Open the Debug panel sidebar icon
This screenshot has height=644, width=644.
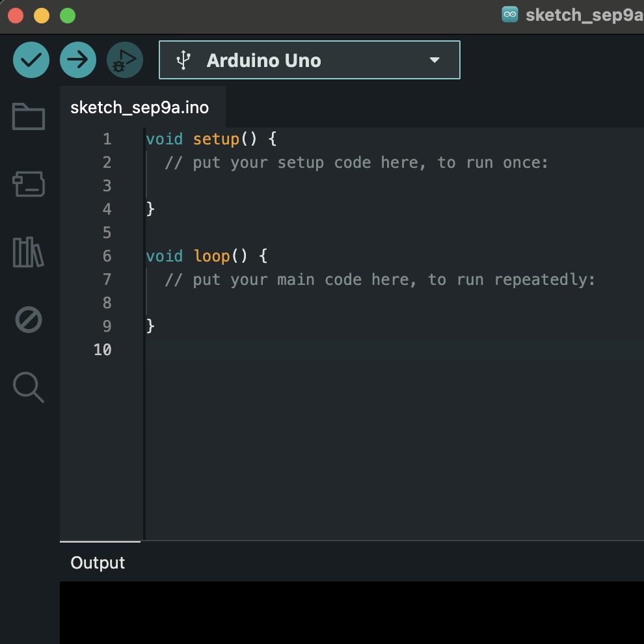tap(28, 319)
